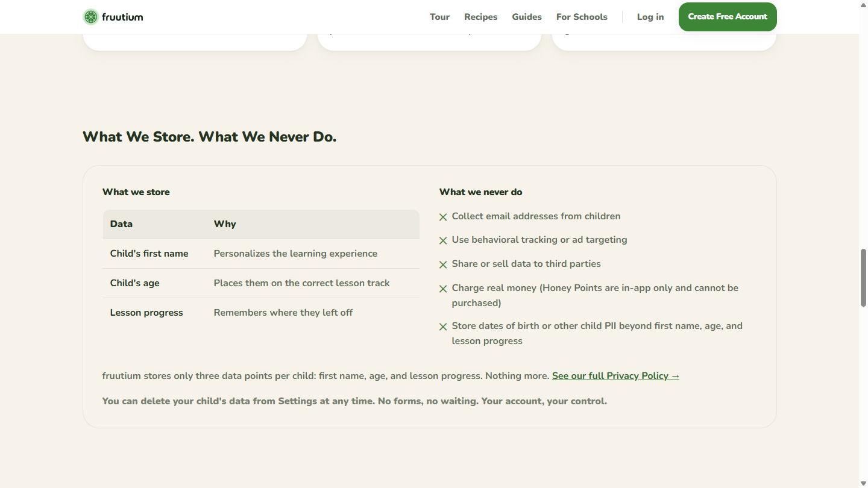Click the fruutium citrus logo icon
The height and width of the screenshot is (488, 868).
90,17
